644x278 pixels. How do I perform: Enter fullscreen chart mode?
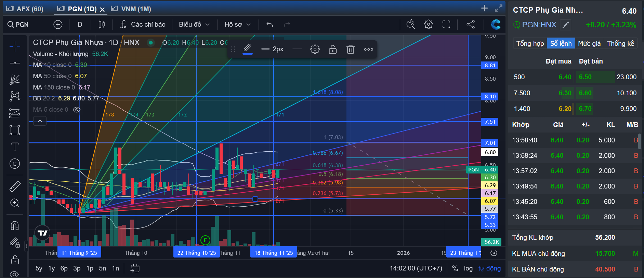[x=446, y=24]
